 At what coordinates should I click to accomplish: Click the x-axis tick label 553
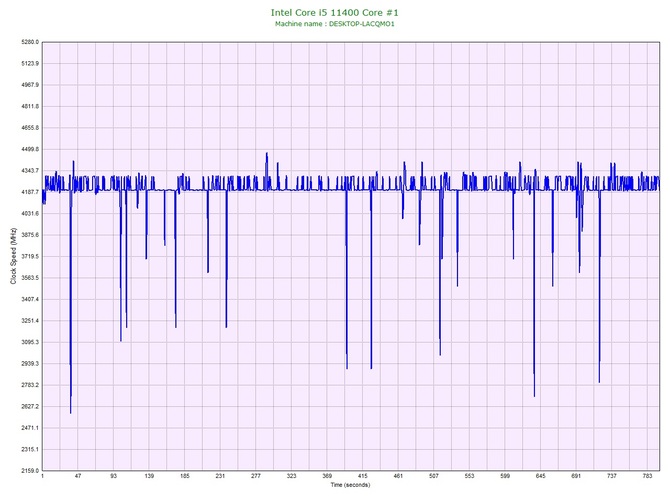coord(469,476)
